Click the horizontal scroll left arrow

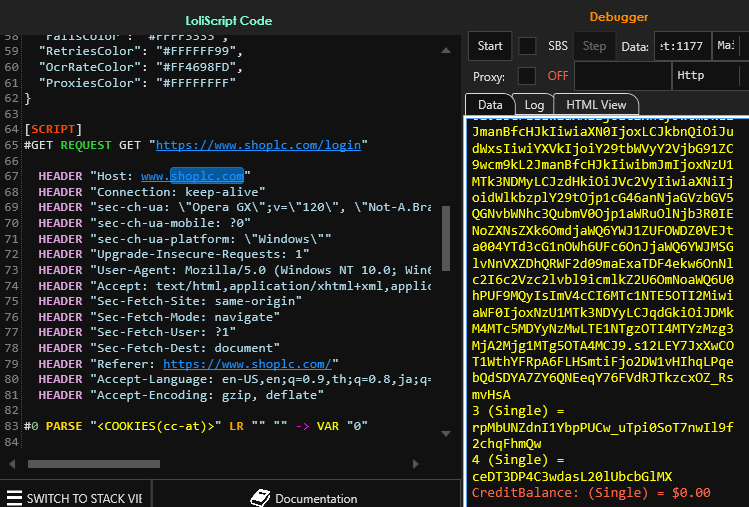(12, 464)
